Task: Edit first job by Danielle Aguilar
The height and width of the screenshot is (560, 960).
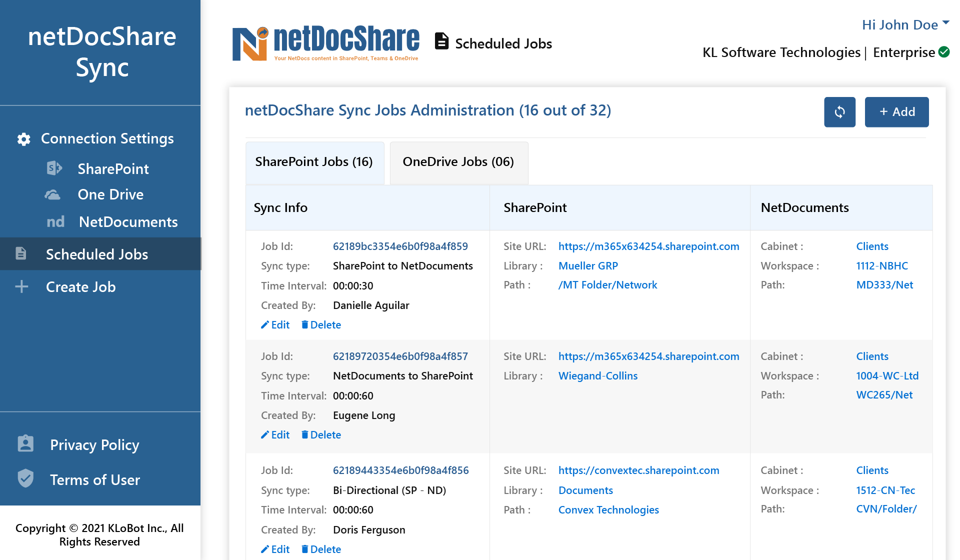Action: (274, 324)
